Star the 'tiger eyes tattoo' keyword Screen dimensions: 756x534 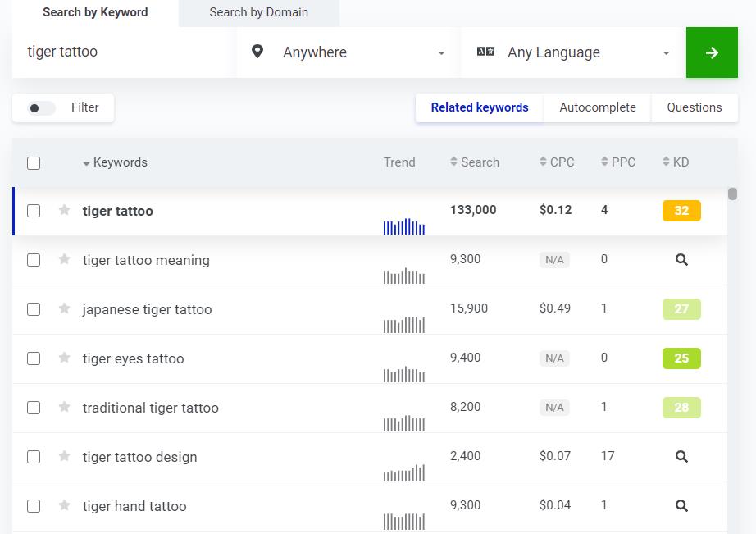tap(65, 358)
